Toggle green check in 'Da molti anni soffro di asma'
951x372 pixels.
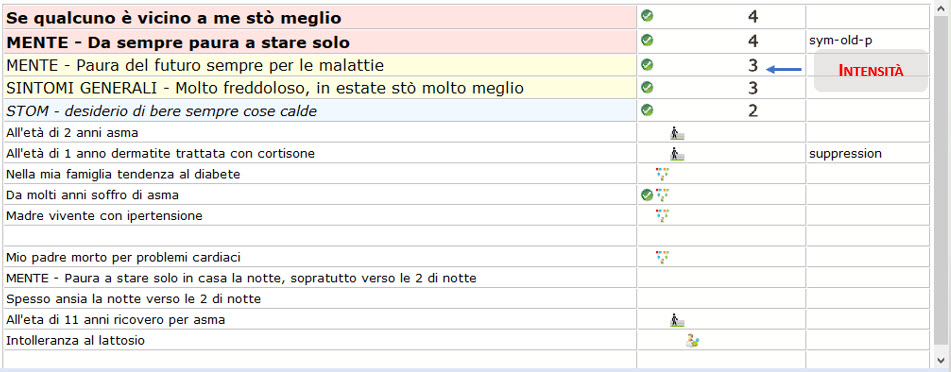point(647,195)
